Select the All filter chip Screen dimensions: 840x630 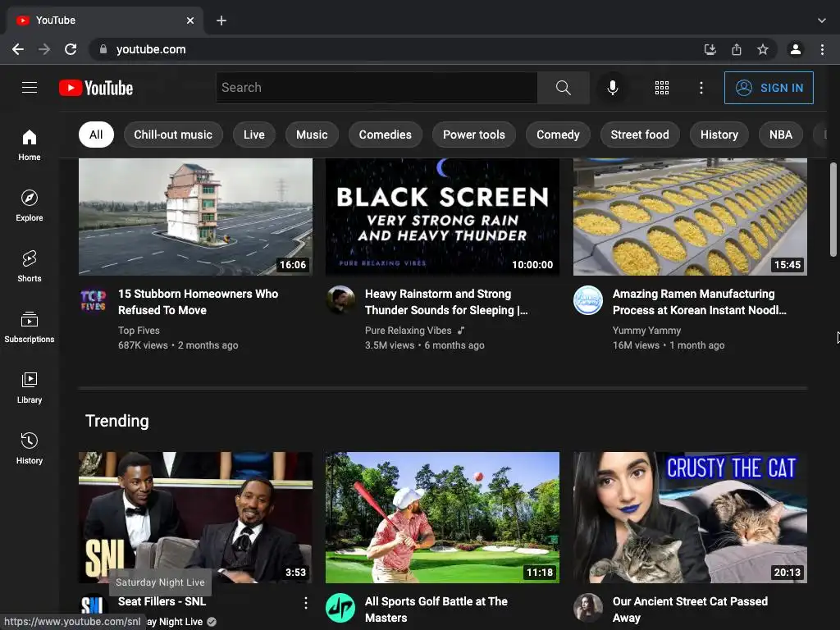click(x=96, y=135)
